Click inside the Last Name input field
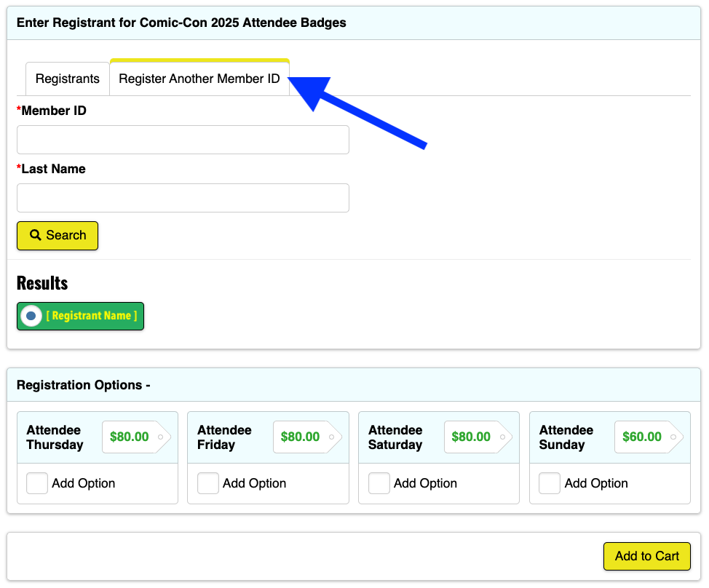The width and height of the screenshot is (709, 588). (x=182, y=198)
